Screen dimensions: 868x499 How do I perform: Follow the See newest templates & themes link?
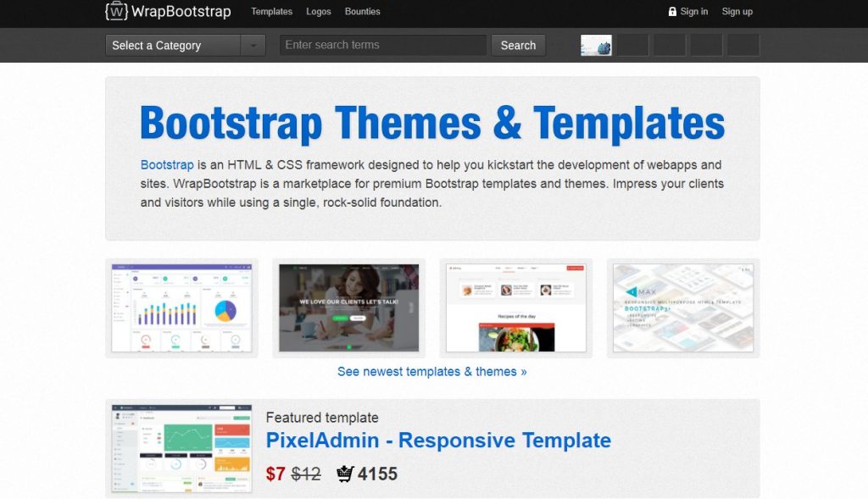coord(432,371)
